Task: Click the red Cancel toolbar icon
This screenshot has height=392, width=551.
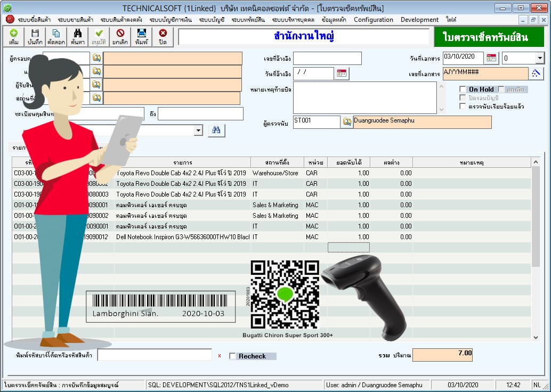Action: (120, 37)
